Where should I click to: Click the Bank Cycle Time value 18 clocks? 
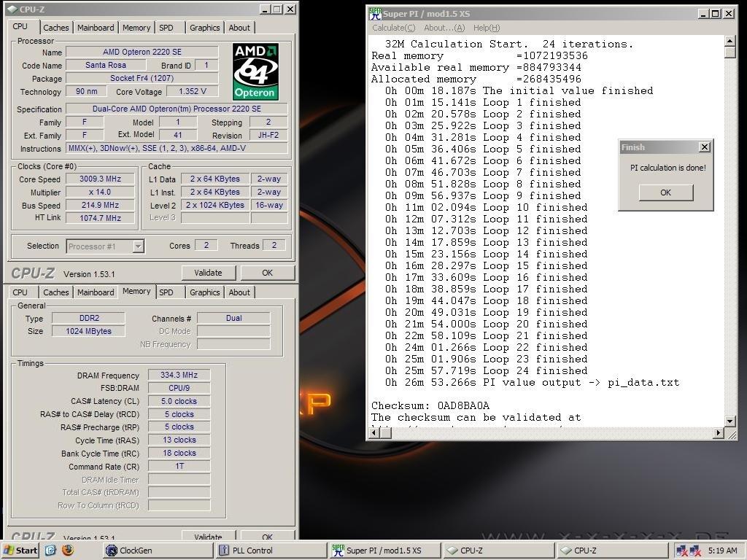pos(179,454)
